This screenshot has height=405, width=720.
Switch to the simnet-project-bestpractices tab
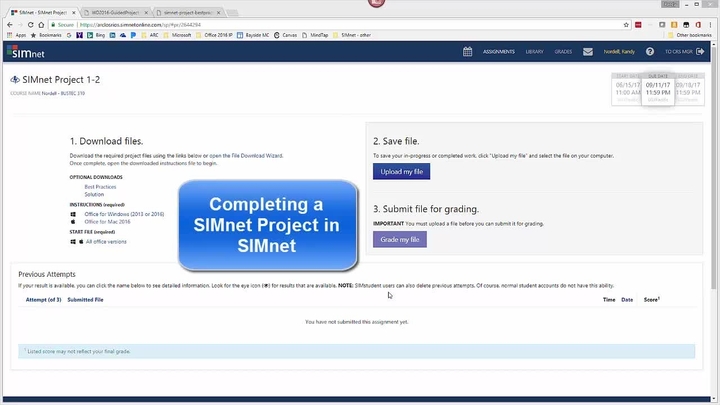point(188,12)
